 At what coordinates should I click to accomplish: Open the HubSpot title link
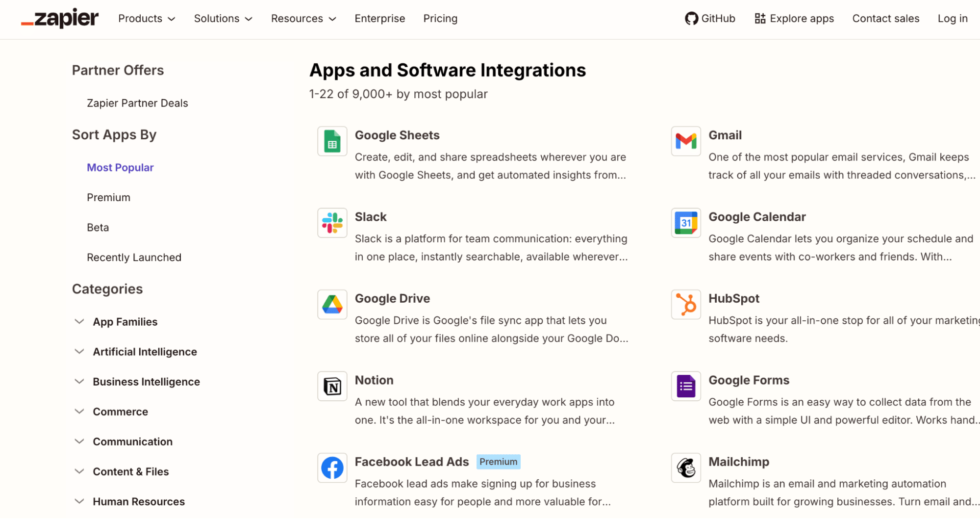coord(734,299)
